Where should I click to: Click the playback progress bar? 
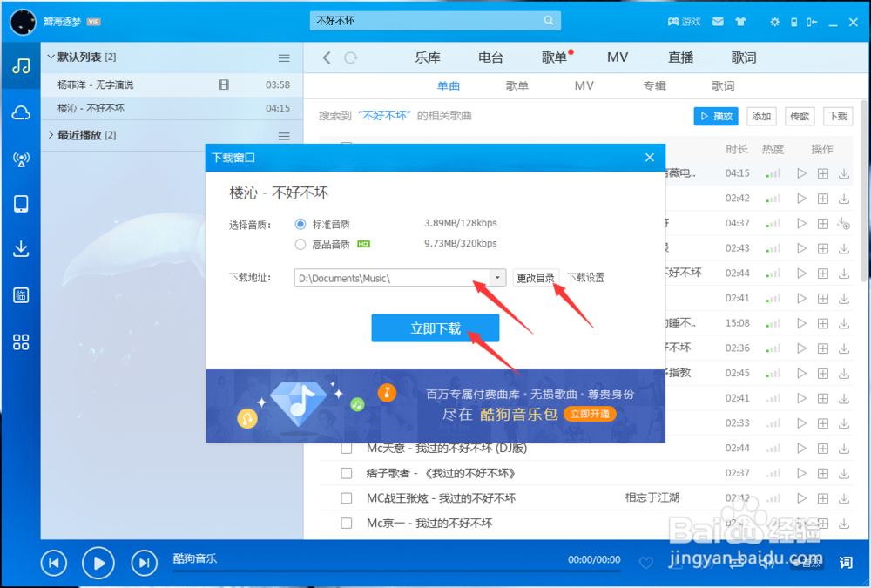(x=396, y=571)
